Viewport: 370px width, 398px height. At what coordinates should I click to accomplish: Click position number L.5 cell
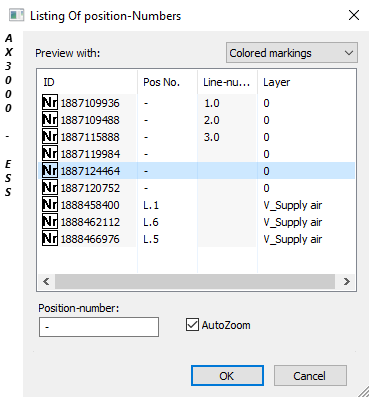pyautogui.click(x=151, y=239)
